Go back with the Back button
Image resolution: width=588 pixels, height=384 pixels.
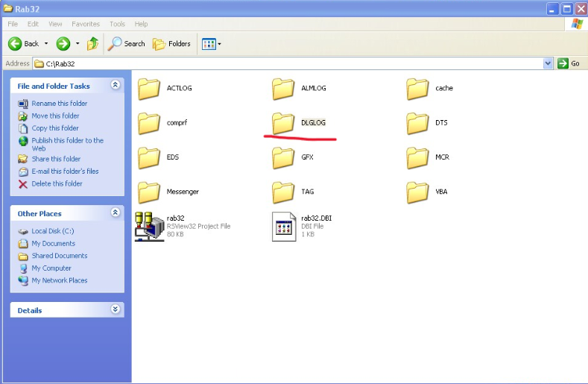(x=24, y=44)
